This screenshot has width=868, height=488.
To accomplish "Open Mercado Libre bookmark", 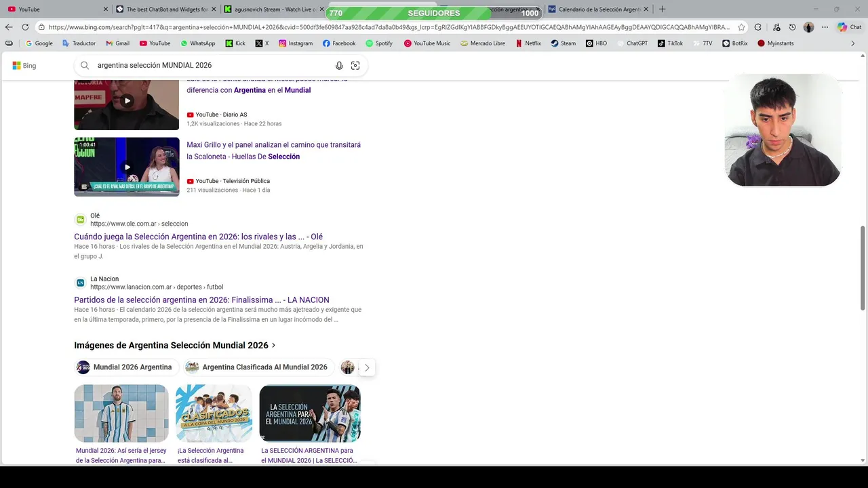I will [x=482, y=43].
